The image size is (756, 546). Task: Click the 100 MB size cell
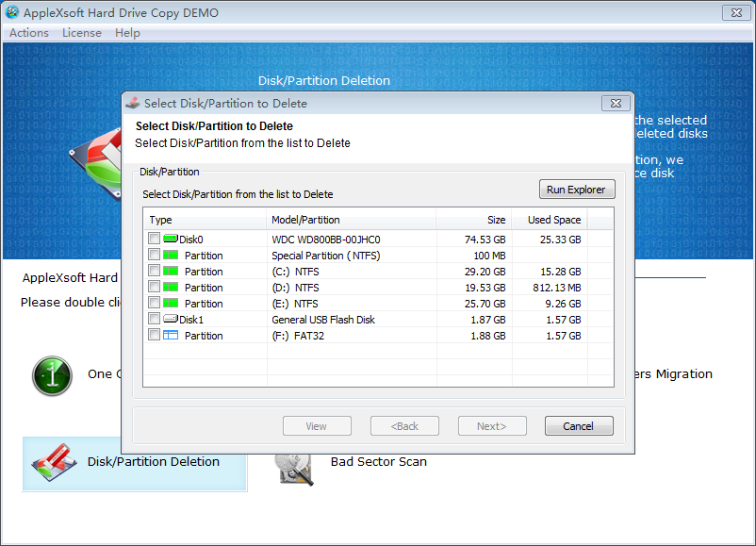489,256
